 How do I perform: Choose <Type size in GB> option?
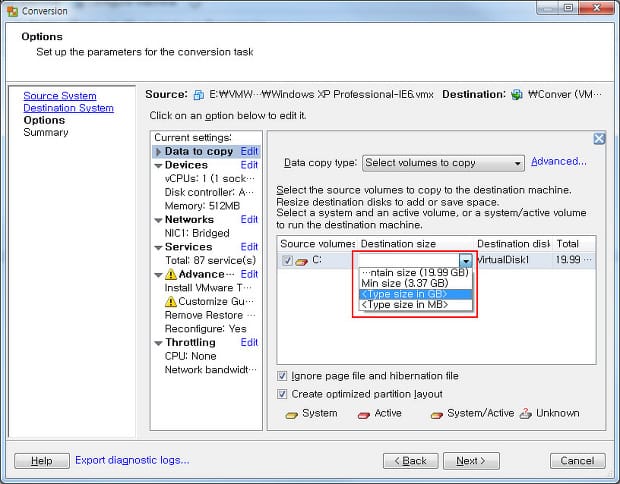[x=416, y=294]
